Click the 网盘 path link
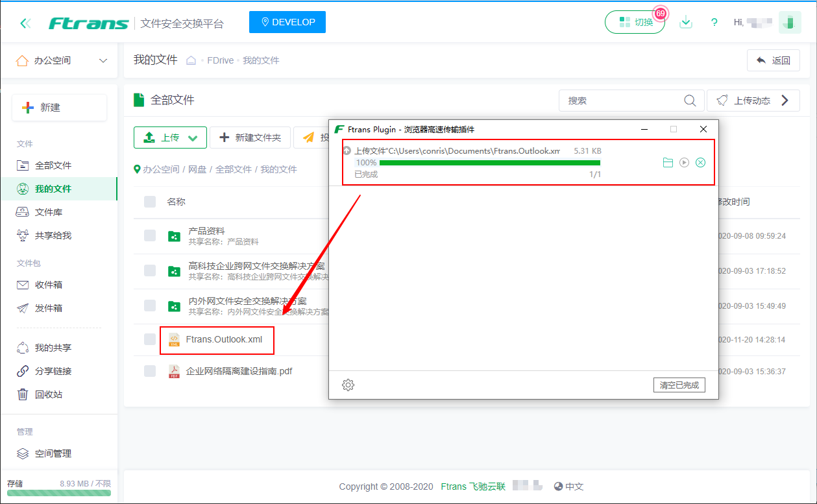 click(197, 169)
